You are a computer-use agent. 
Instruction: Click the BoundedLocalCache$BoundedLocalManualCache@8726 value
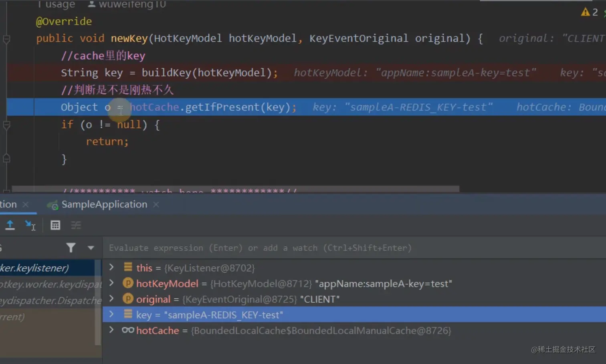coord(321,331)
